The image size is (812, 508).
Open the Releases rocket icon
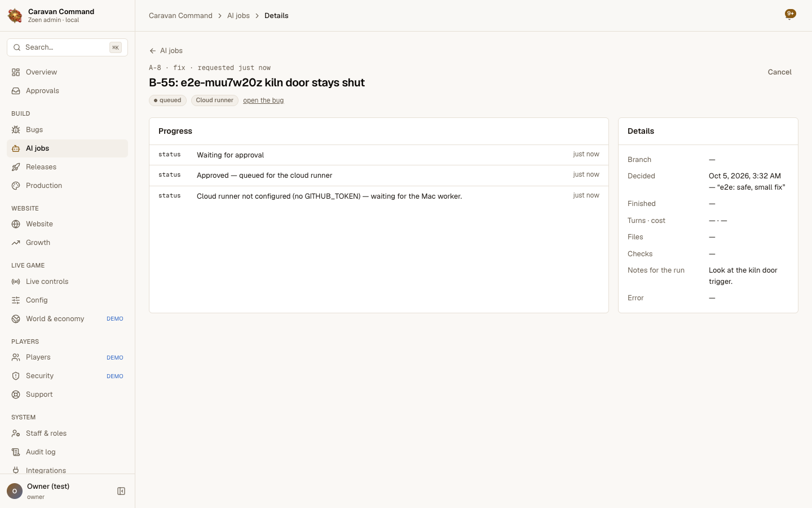click(16, 167)
